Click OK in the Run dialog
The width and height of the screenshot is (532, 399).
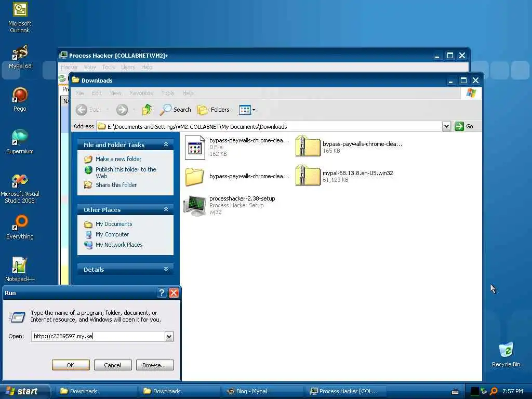71,365
